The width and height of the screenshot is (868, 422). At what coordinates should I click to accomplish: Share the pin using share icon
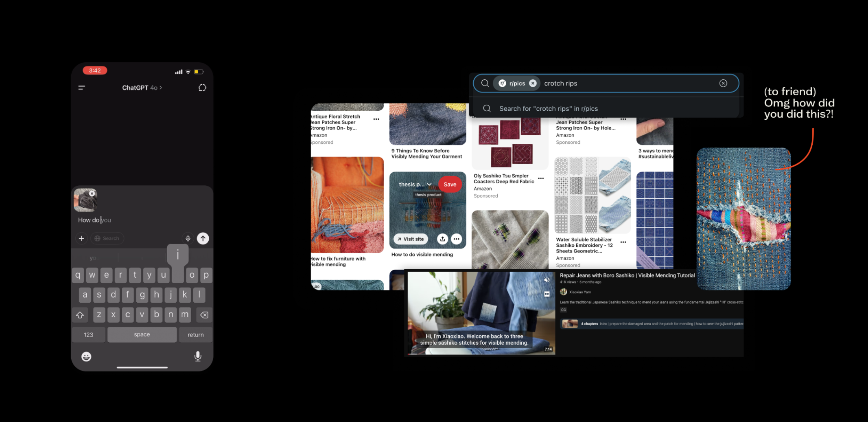coord(442,239)
